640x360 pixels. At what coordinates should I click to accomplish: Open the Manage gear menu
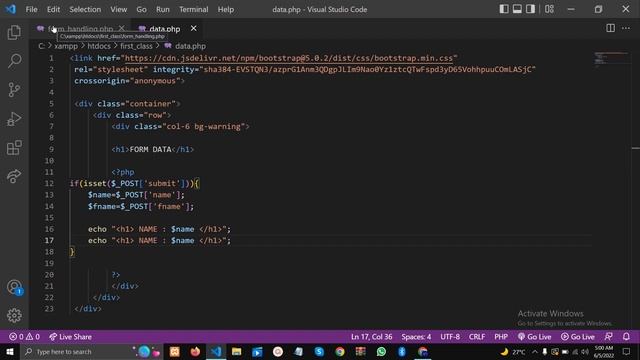click(14, 315)
